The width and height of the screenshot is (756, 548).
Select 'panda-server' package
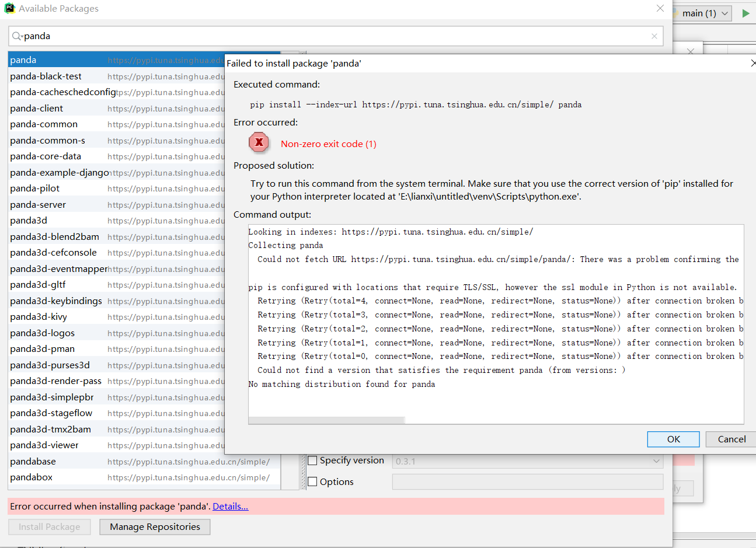pyautogui.click(x=116, y=205)
